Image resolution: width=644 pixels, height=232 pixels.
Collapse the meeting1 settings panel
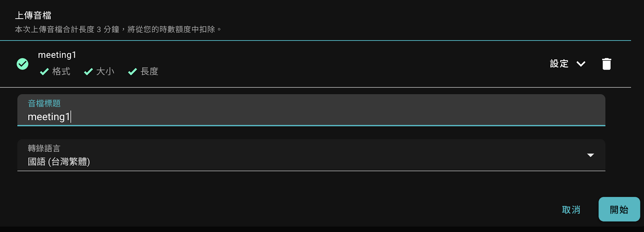581,64
